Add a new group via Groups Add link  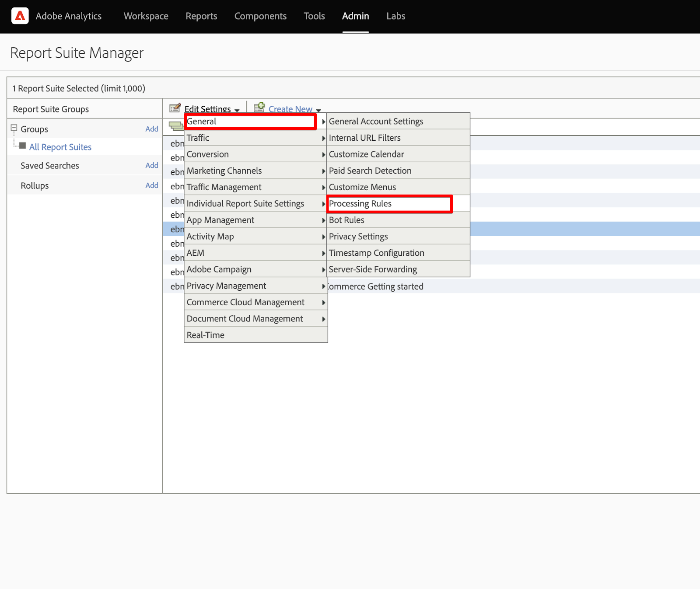[x=152, y=129]
